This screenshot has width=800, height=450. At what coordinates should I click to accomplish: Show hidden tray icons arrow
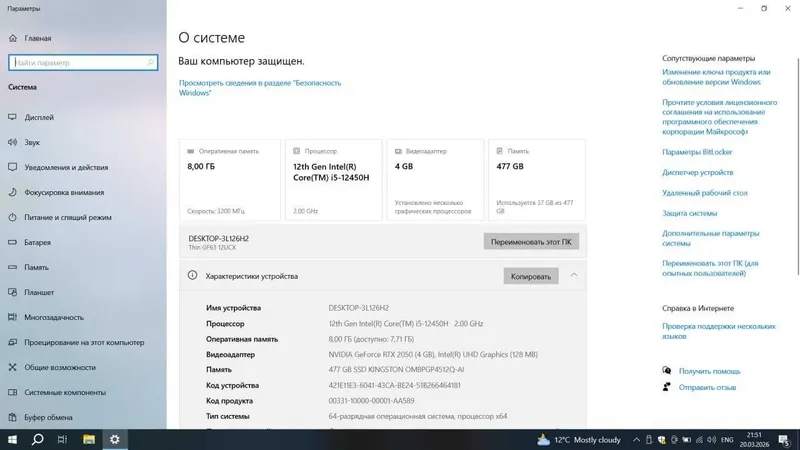(x=636, y=440)
